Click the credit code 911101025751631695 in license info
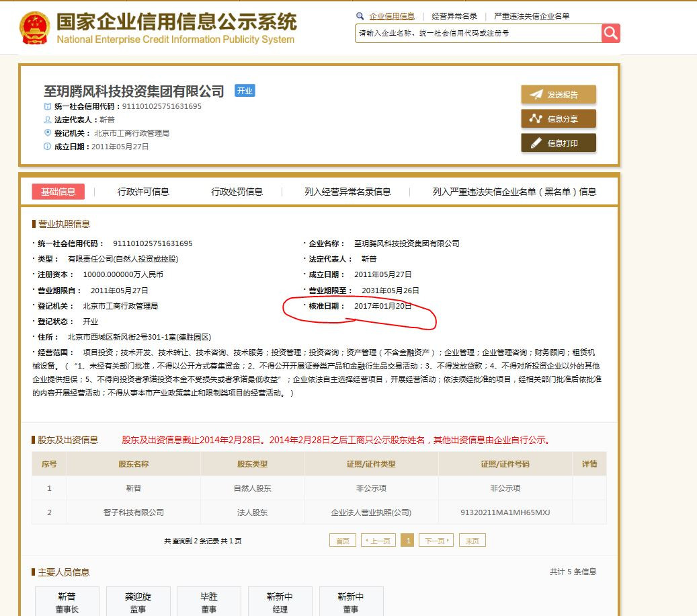 (x=153, y=243)
